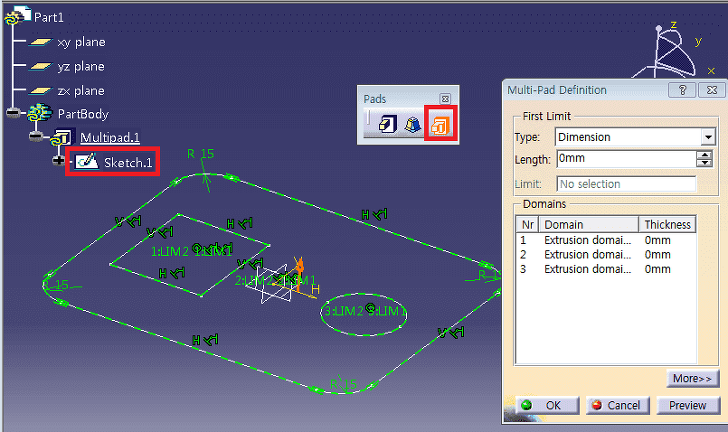The image size is (728, 432).
Task: Expand dialog with More>> button
Action: pyautogui.click(x=692, y=379)
